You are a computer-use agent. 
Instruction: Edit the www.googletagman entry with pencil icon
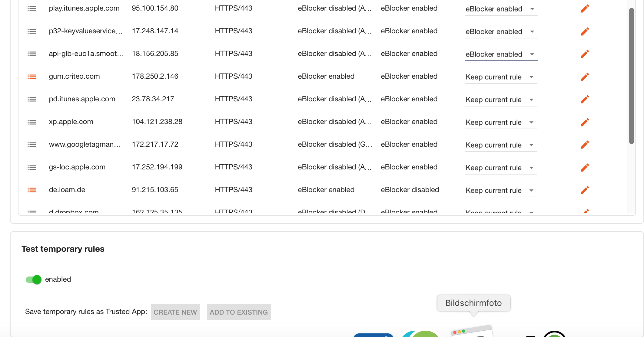pyautogui.click(x=585, y=145)
